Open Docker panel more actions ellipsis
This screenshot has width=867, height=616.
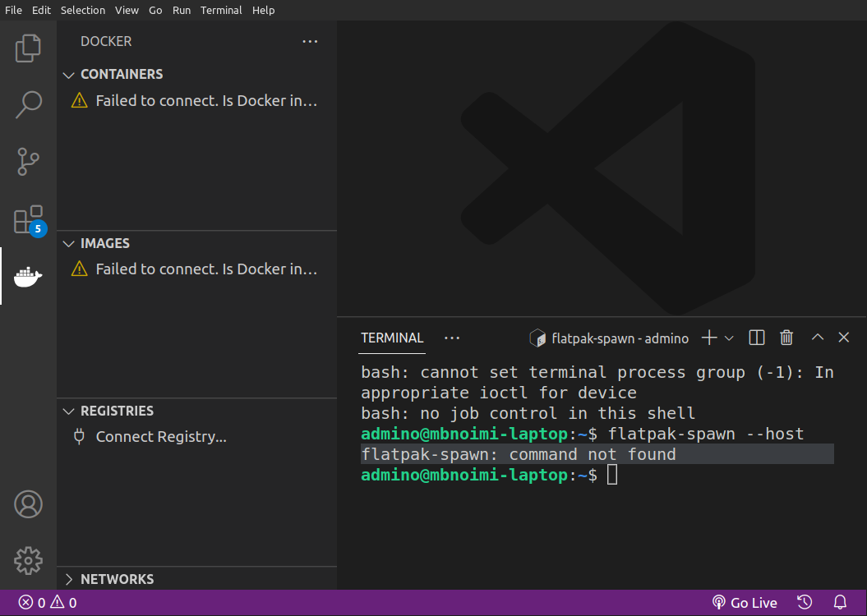310,41
